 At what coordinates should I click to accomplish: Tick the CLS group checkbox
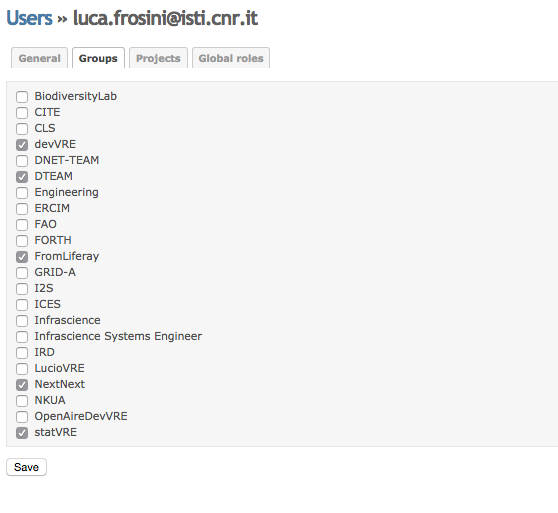coord(22,128)
